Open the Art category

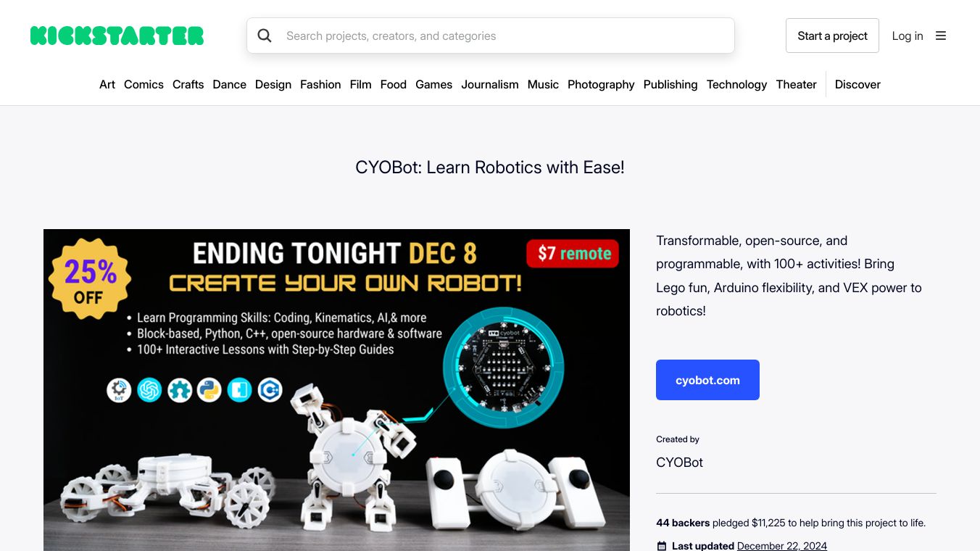pos(107,84)
